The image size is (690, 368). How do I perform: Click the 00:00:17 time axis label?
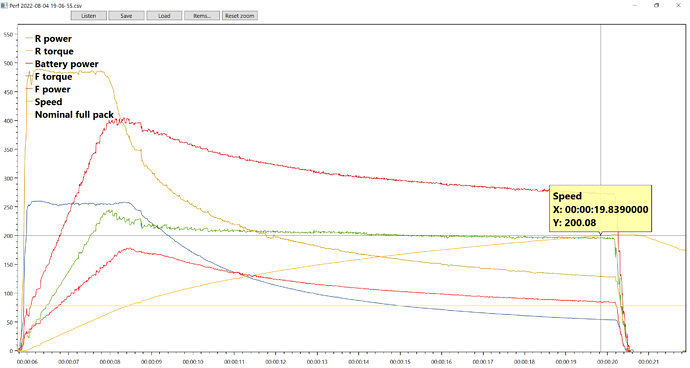(x=483, y=362)
